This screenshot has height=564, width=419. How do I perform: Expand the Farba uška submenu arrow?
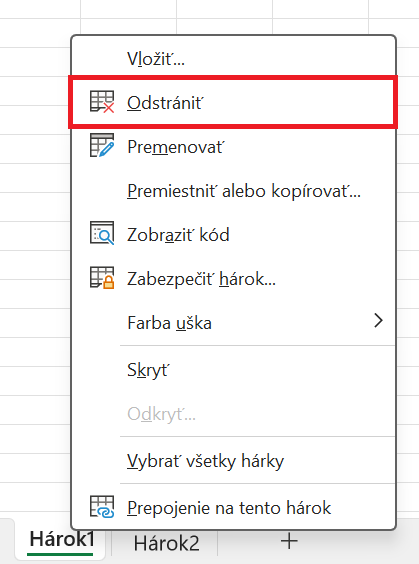tap(378, 320)
